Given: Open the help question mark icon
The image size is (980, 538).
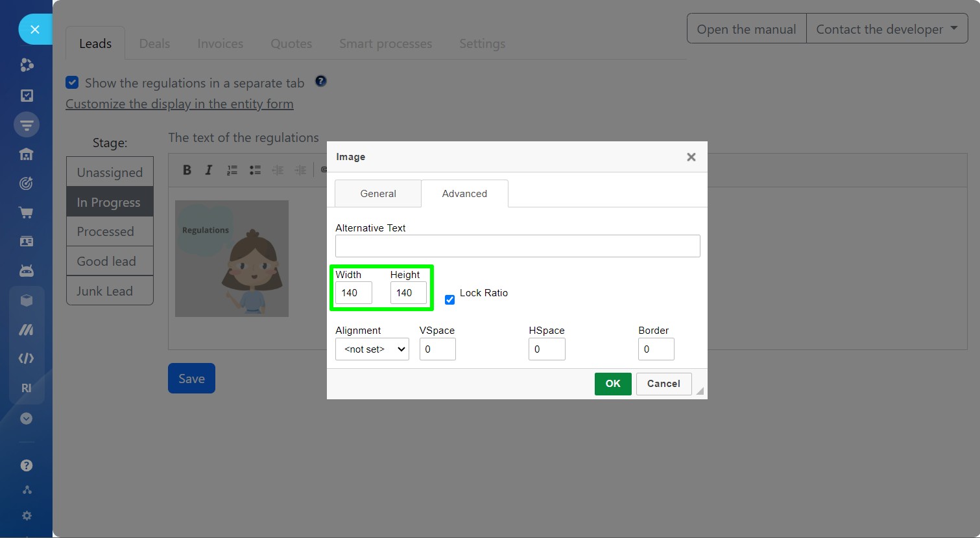Looking at the screenshot, I should tap(27, 465).
